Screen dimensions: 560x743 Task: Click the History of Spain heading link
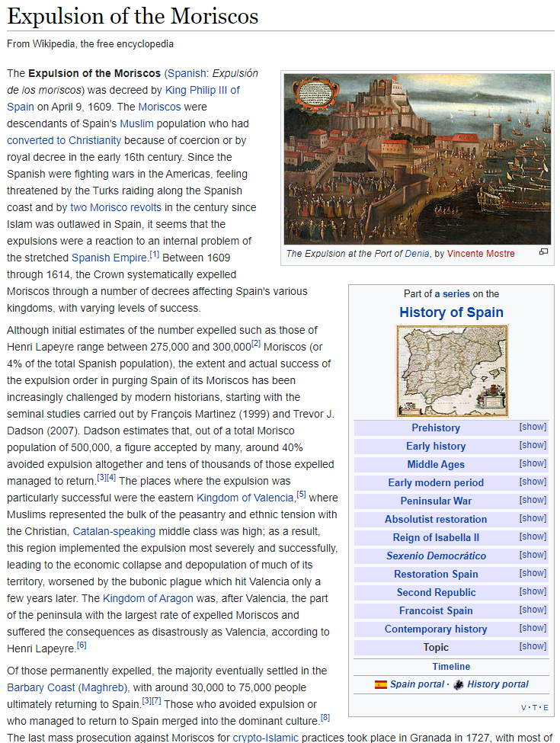451,312
